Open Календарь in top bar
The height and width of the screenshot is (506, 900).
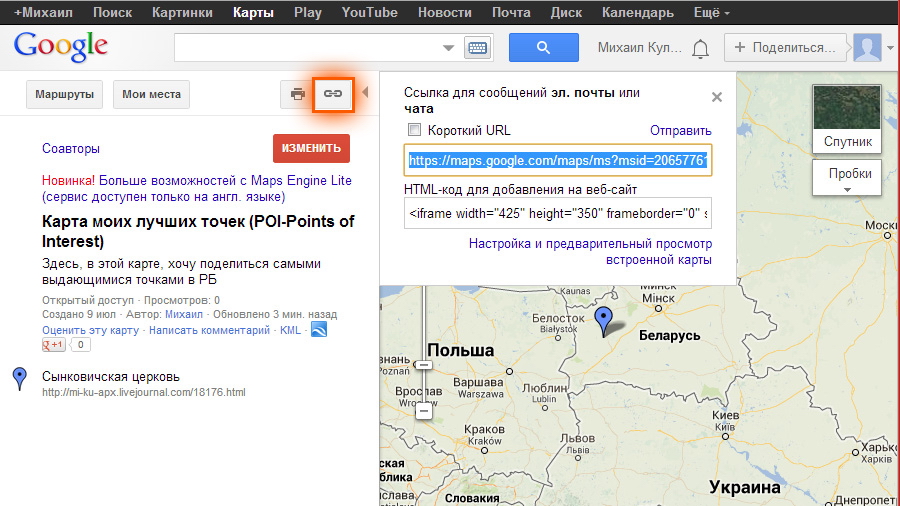coord(638,13)
